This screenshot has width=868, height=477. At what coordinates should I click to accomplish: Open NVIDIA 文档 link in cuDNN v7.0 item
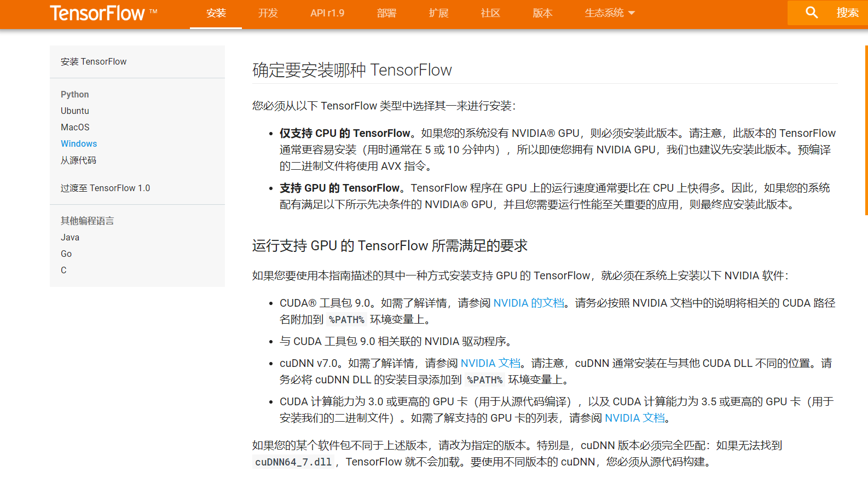(490, 363)
